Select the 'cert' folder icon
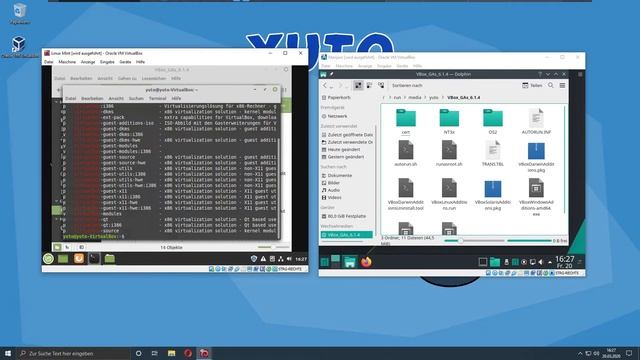 [x=406, y=118]
